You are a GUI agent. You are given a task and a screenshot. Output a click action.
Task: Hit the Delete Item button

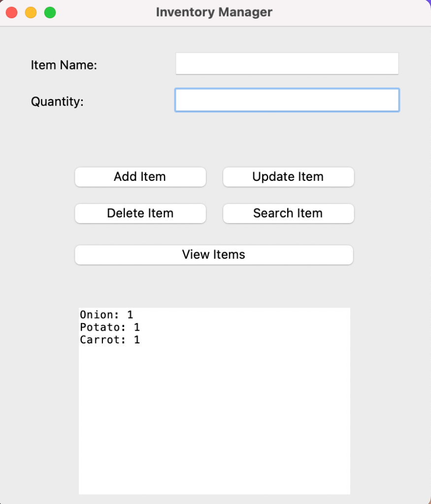(140, 213)
